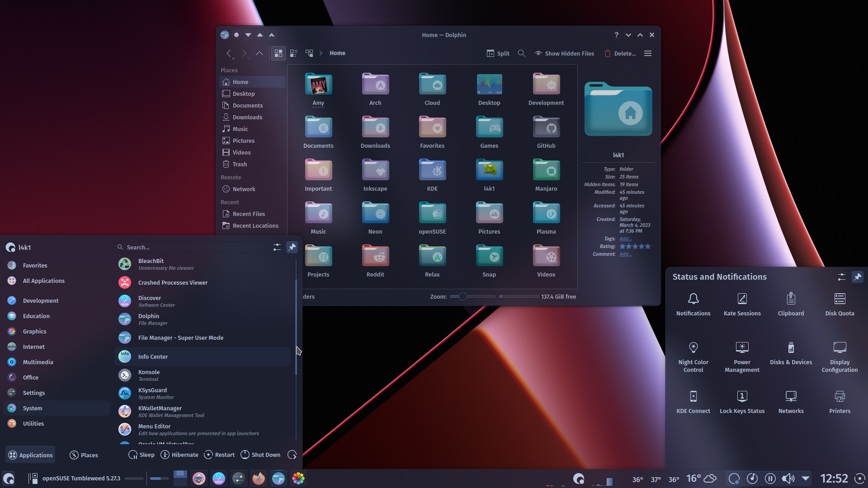Open the Reddit folder
This screenshot has width=868, height=488.
[375, 261]
